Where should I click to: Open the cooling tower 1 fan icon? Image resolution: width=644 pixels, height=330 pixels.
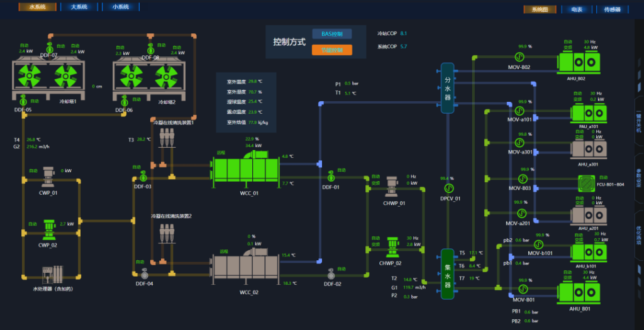[48, 77]
